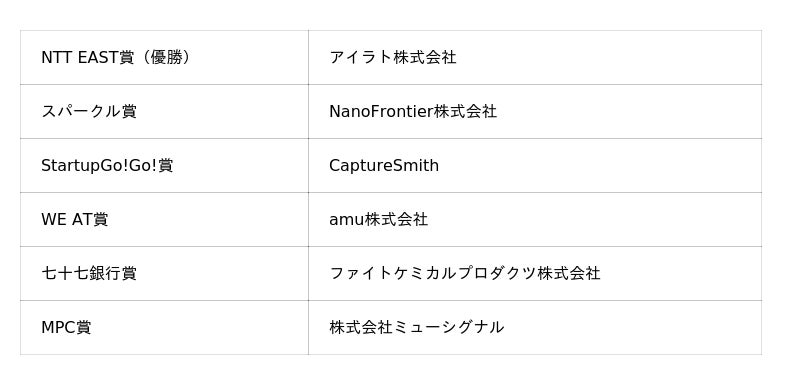Select the CaptureSmith entry
The image size is (800, 385).
pyautogui.click(x=384, y=166)
